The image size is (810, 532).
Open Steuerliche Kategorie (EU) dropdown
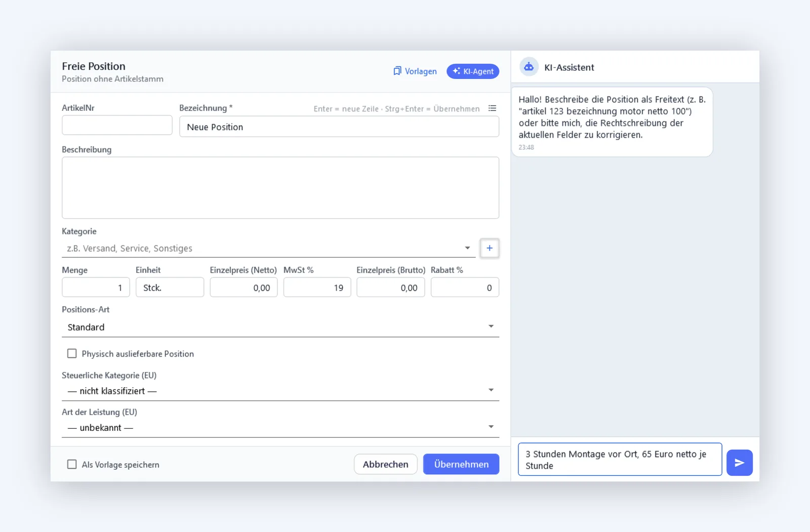[x=280, y=391]
